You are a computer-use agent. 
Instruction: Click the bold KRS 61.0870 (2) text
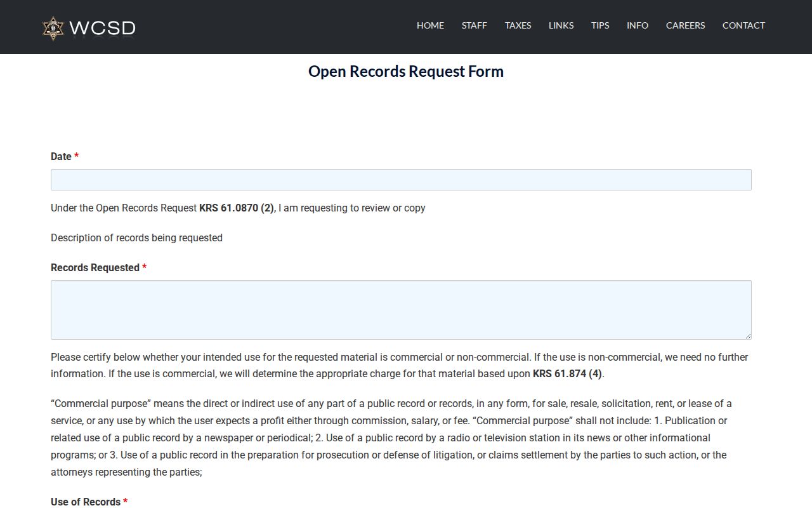pyautogui.click(x=237, y=208)
